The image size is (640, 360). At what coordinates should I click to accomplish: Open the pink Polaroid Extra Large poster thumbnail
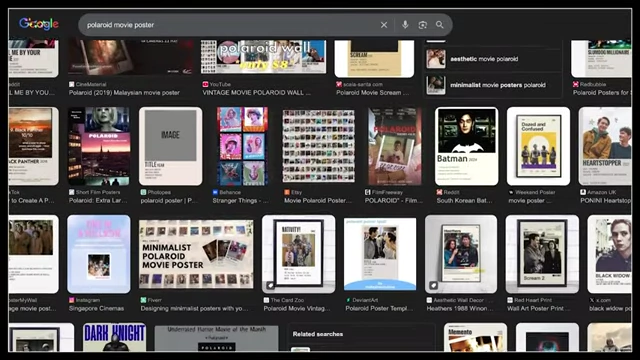[x=99, y=146]
